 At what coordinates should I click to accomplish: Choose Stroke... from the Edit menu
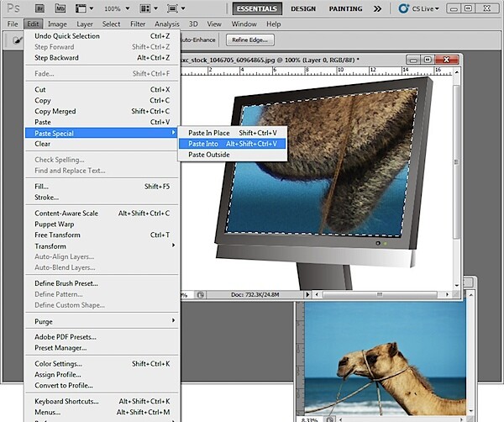pyautogui.click(x=102, y=198)
